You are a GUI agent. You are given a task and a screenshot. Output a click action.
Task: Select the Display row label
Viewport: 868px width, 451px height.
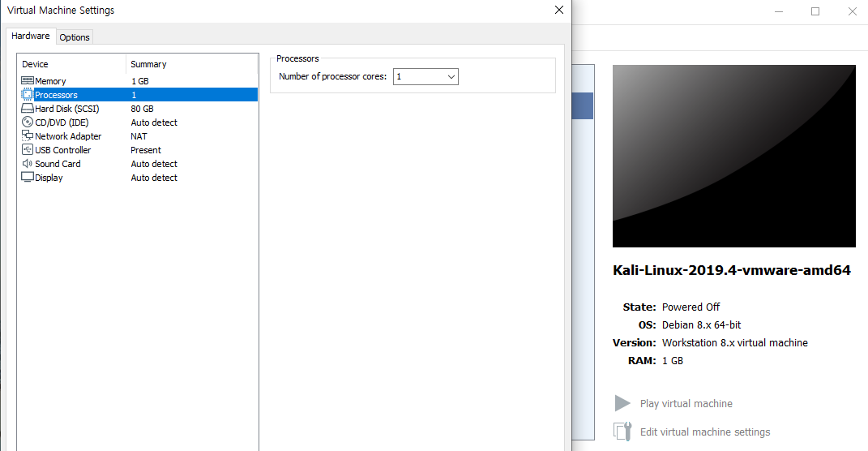point(49,178)
